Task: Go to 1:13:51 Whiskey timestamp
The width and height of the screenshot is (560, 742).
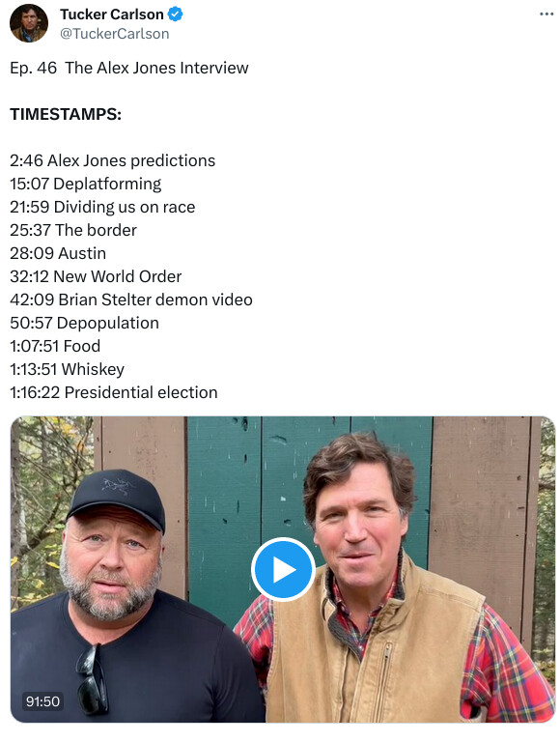Action: (68, 370)
